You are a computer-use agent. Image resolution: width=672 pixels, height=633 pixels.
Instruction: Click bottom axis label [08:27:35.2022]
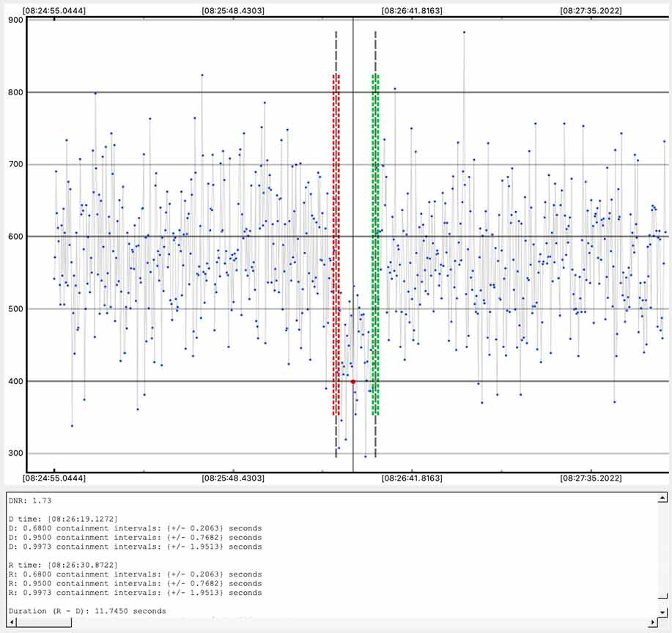[591, 478]
